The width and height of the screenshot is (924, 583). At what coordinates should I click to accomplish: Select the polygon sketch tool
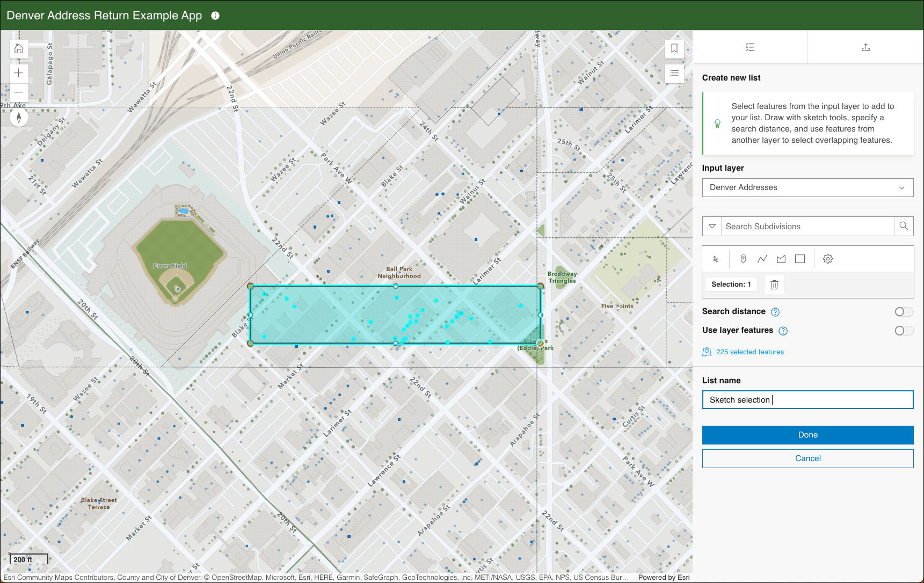(781, 259)
